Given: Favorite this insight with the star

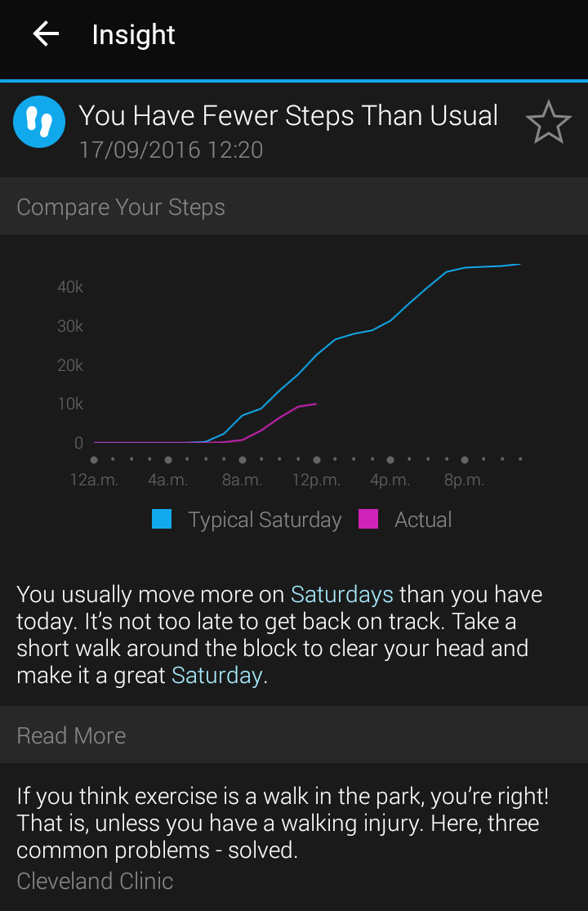Looking at the screenshot, I should click(547, 123).
